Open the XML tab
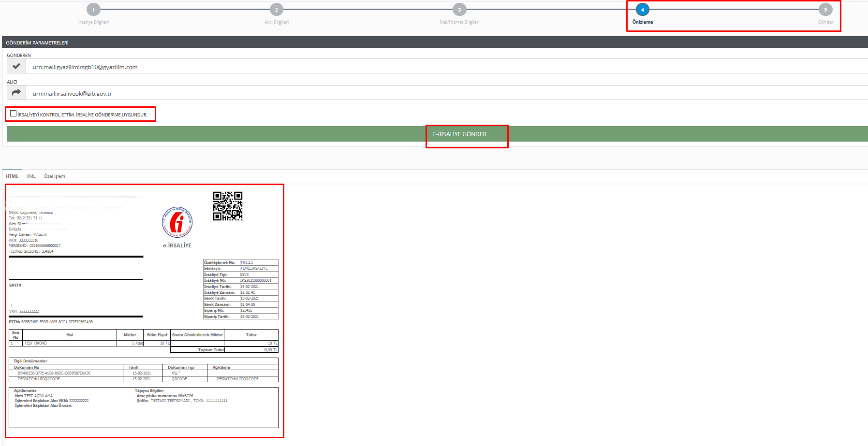 tap(31, 176)
